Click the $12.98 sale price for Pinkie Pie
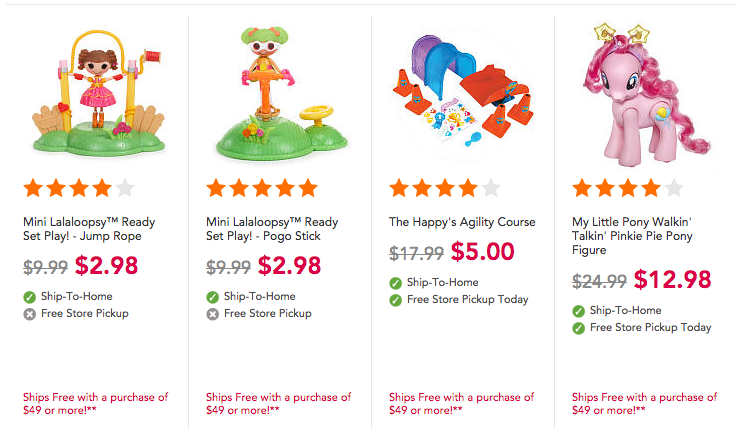Image resolution: width=736 pixels, height=430 pixels. 673,280
